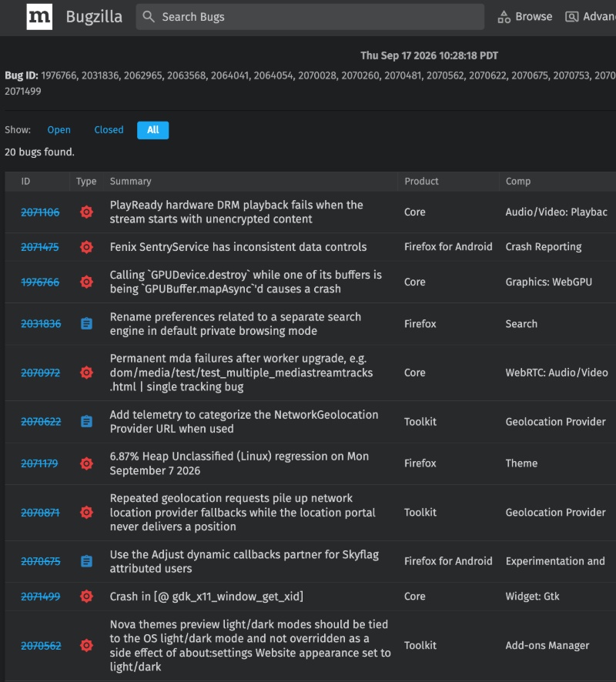This screenshot has width=616, height=682.
Task: Click the Mozilla 'm' logo icon
Action: click(39, 17)
